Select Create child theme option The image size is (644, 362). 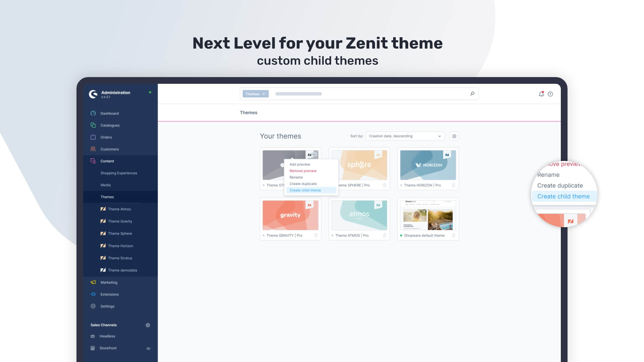[x=305, y=190]
